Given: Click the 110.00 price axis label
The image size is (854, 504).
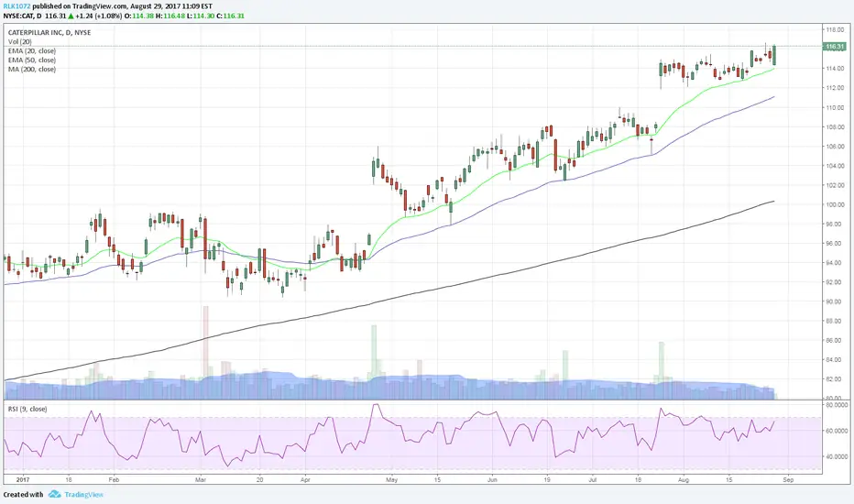Looking at the screenshot, I should point(835,107).
